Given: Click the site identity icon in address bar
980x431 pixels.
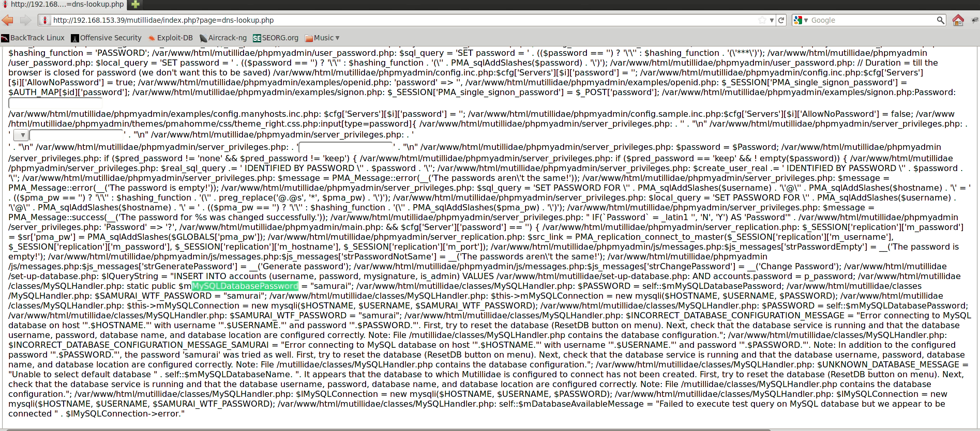Looking at the screenshot, I should (x=45, y=20).
